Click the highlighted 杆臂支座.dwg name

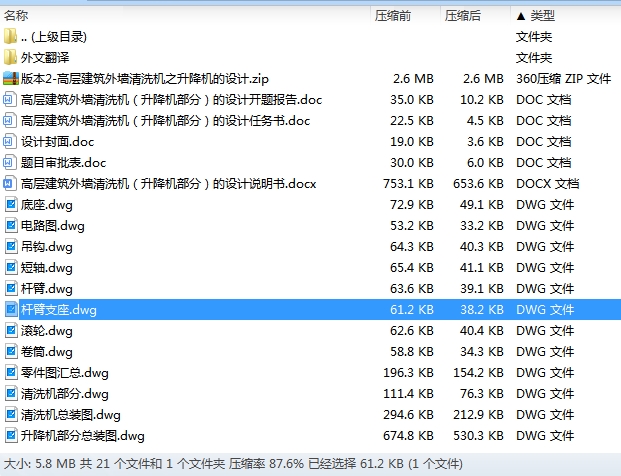[59, 309]
